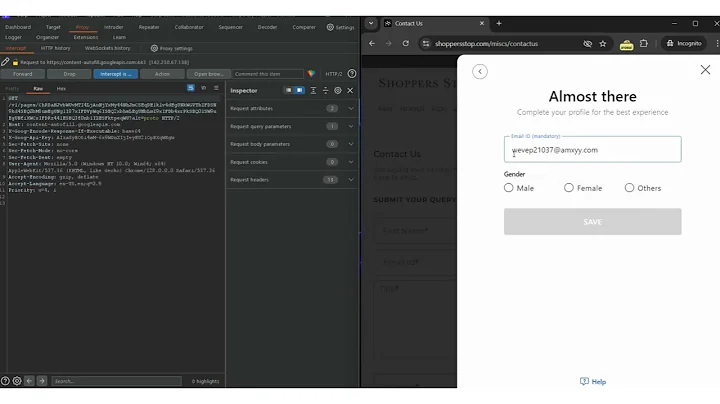Switch Inspector to first layout view
The image size is (720, 404).
(x=288, y=90)
